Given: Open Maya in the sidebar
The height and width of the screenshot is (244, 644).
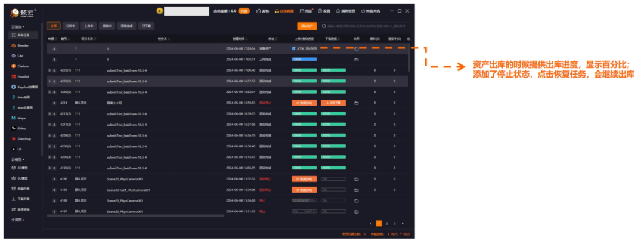Looking at the screenshot, I should pos(18,118).
